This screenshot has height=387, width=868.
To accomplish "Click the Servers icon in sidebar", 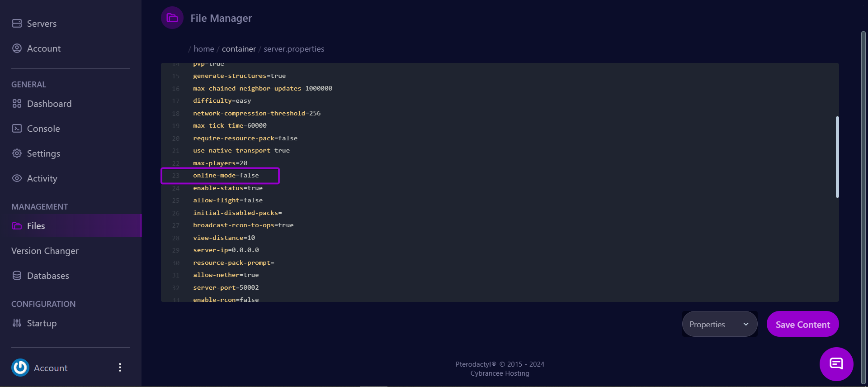I will click(x=17, y=24).
